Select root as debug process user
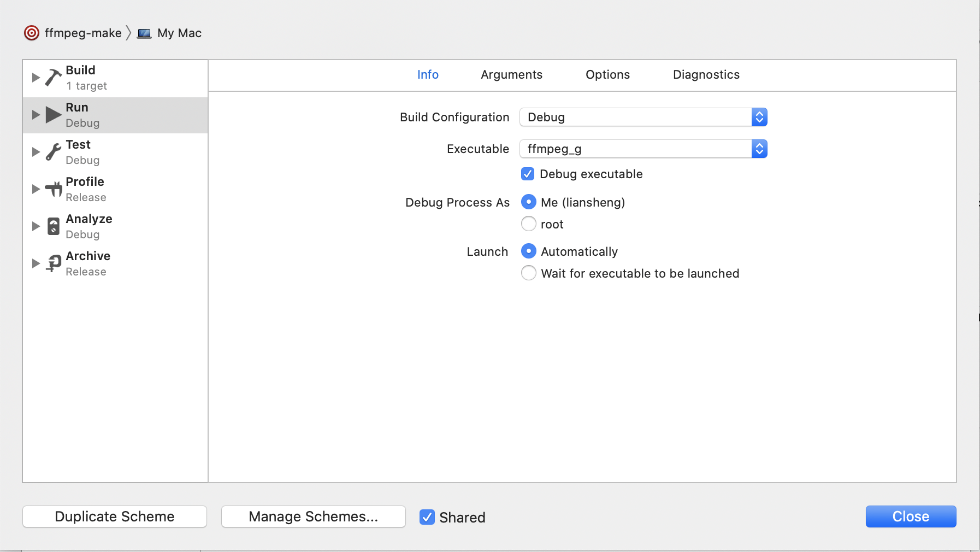The width and height of the screenshot is (980, 552). pyautogui.click(x=528, y=224)
